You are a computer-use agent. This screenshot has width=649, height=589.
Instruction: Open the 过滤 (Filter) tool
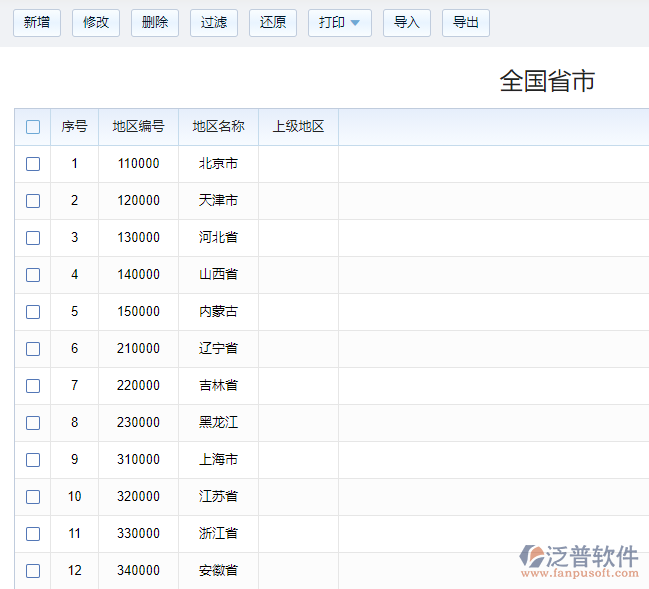point(214,23)
